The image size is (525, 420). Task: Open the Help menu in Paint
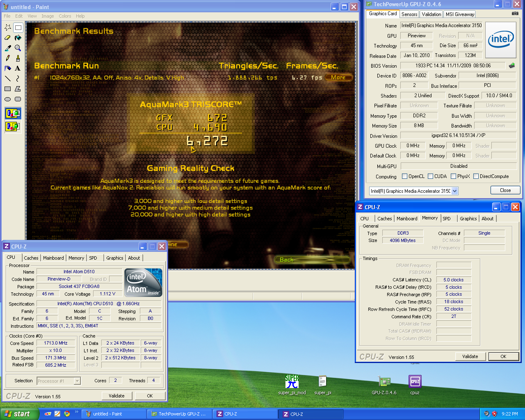click(80, 16)
